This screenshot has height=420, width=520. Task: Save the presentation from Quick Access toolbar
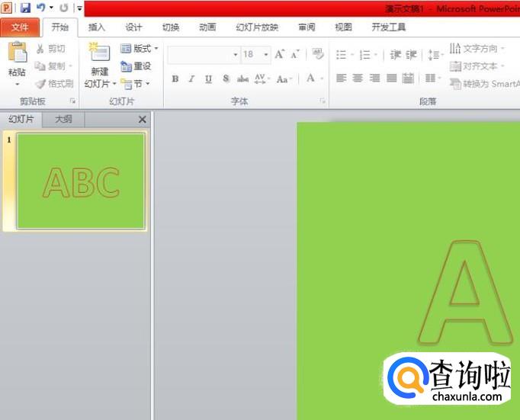(x=25, y=8)
